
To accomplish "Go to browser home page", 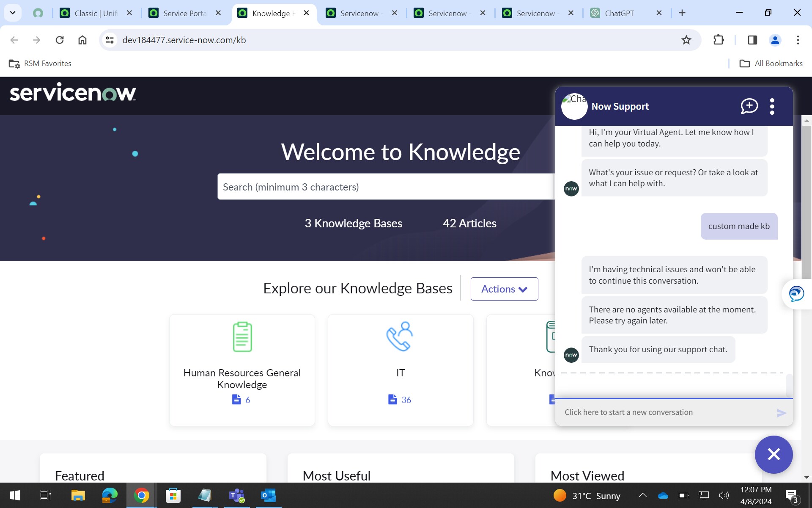I will pyautogui.click(x=82, y=40).
